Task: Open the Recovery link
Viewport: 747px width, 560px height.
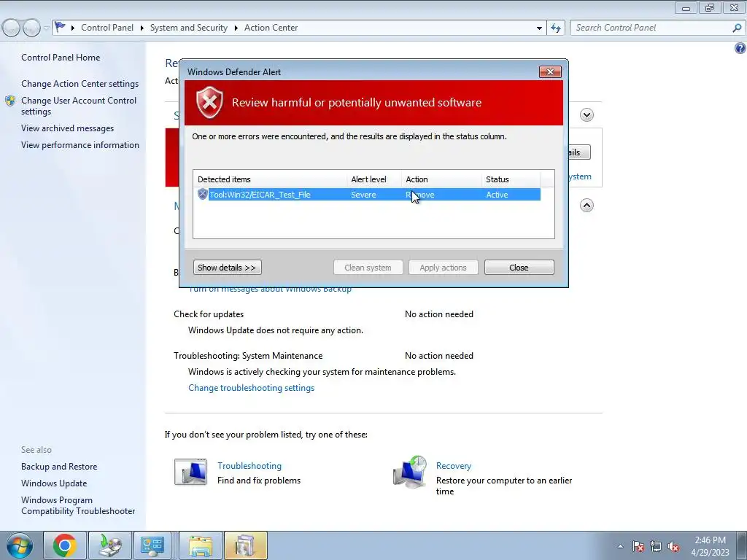Action: (454, 466)
